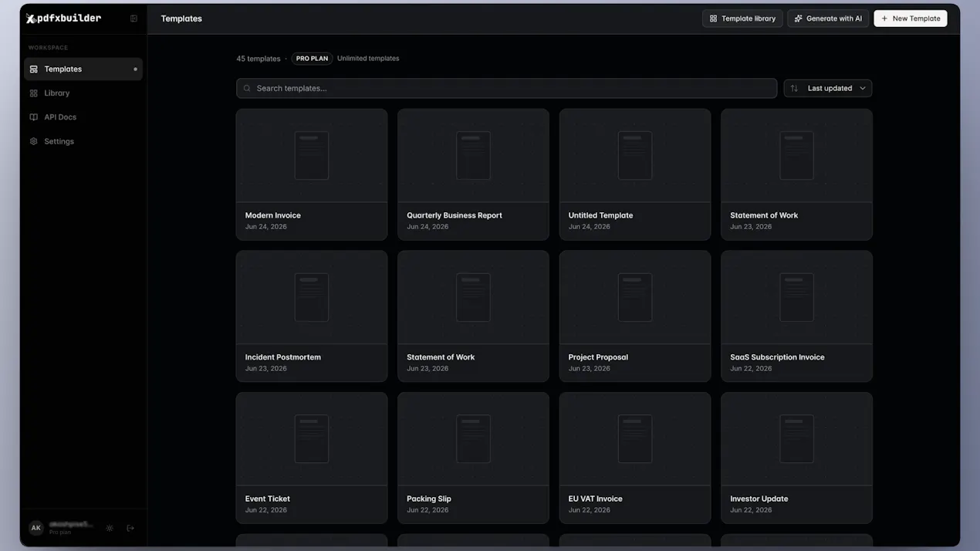Create a New Template
Viewport: 980px width, 551px height.
(x=911, y=19)
